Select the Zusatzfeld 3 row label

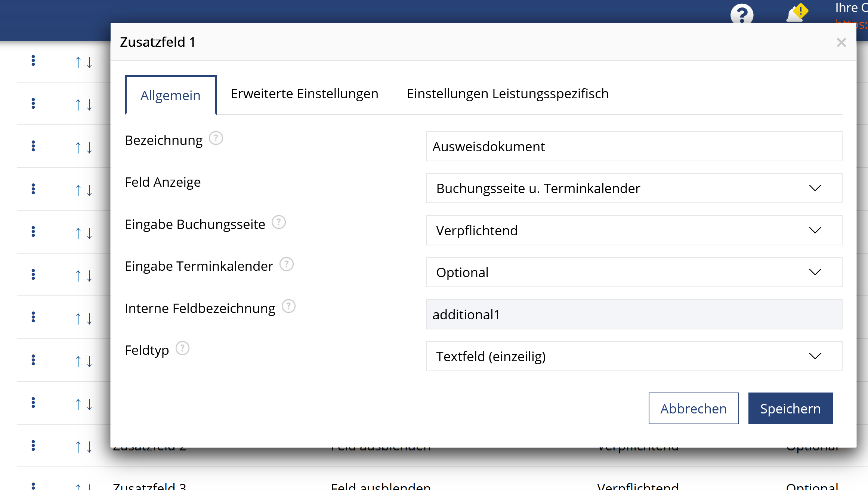149,486
